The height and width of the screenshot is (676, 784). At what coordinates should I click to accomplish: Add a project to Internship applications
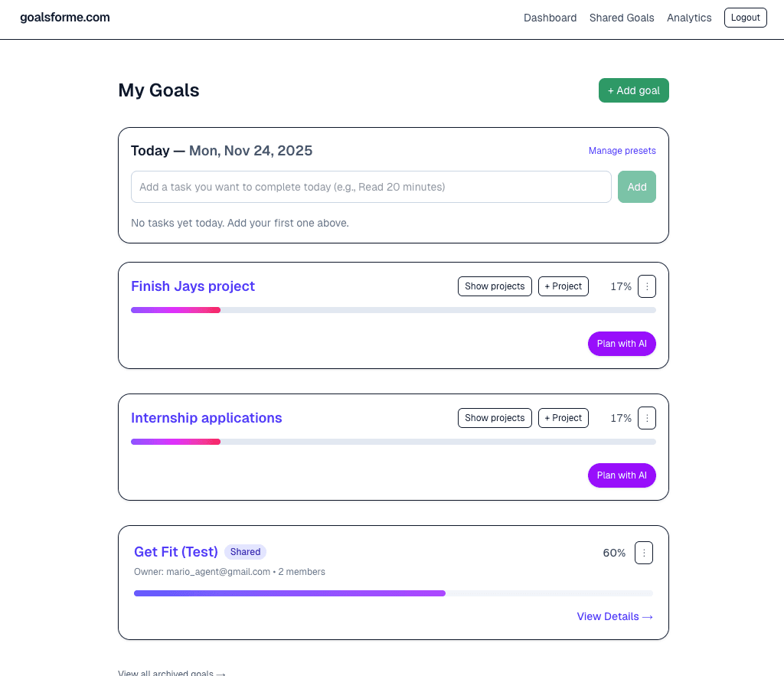[x=563, y=417]
